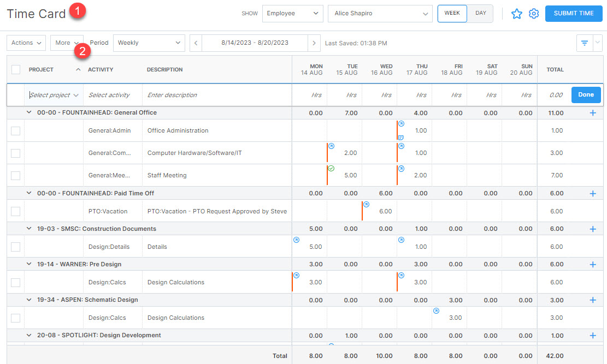This screenshot has height=364, width=607.
Task: Click the favorite star icon
Action: pos(516,14)
